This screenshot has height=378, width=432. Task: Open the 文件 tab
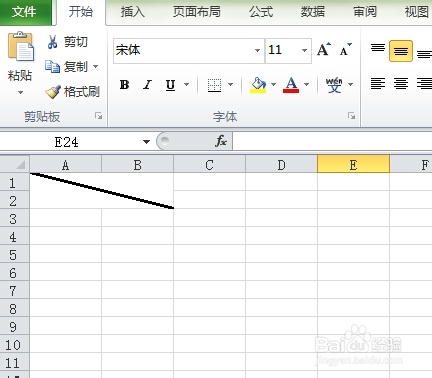tap(24, 12)
